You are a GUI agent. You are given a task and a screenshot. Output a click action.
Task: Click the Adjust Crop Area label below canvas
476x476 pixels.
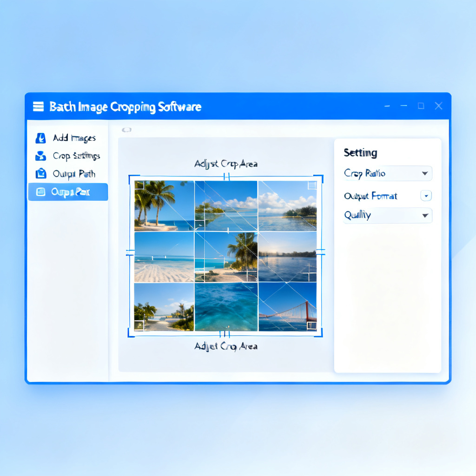point(226,346)
